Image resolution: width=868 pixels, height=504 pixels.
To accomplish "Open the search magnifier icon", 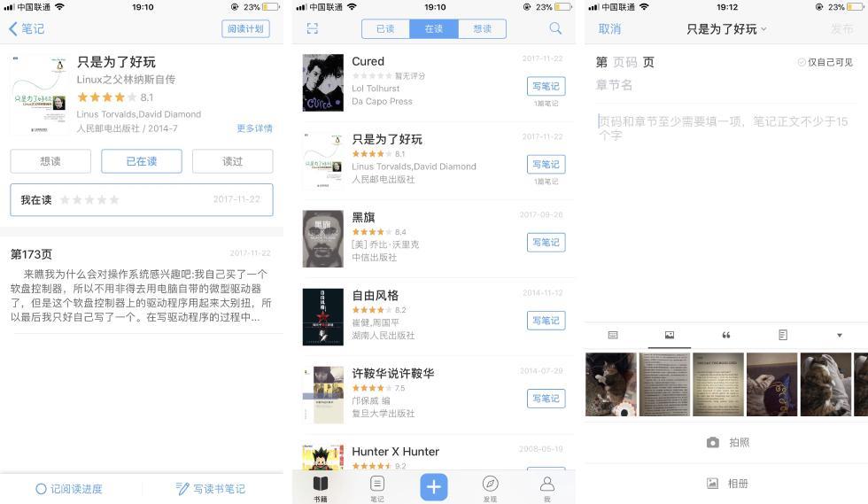I will pos(555,29).
